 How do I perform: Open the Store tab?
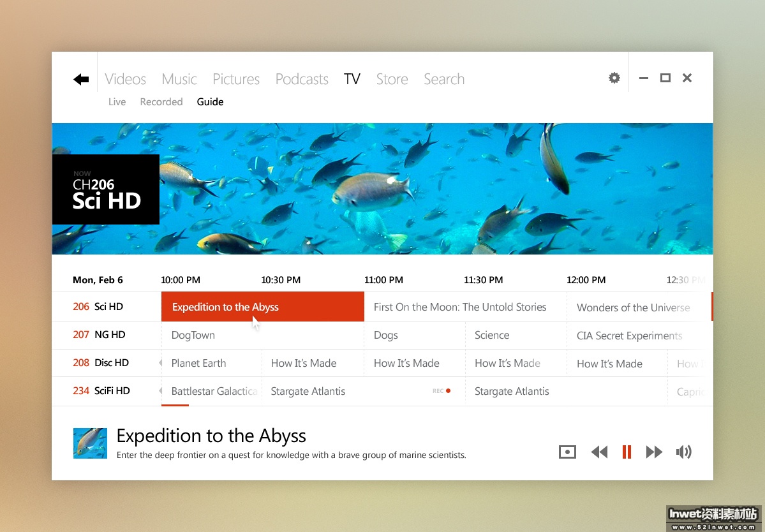(x=392, y=79)
